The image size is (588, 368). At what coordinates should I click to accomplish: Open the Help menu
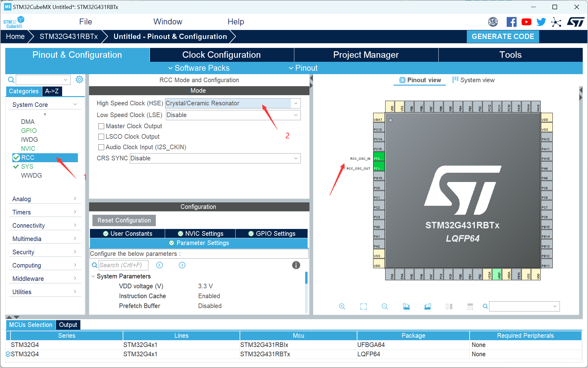click(236, 22)
